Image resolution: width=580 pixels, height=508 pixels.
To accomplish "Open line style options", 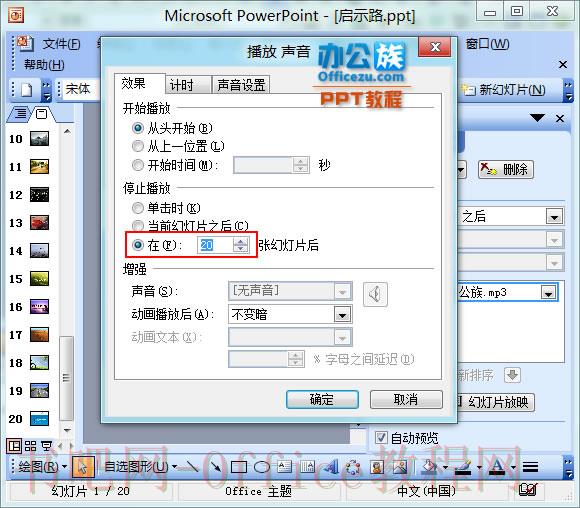I will pos(530,467).
